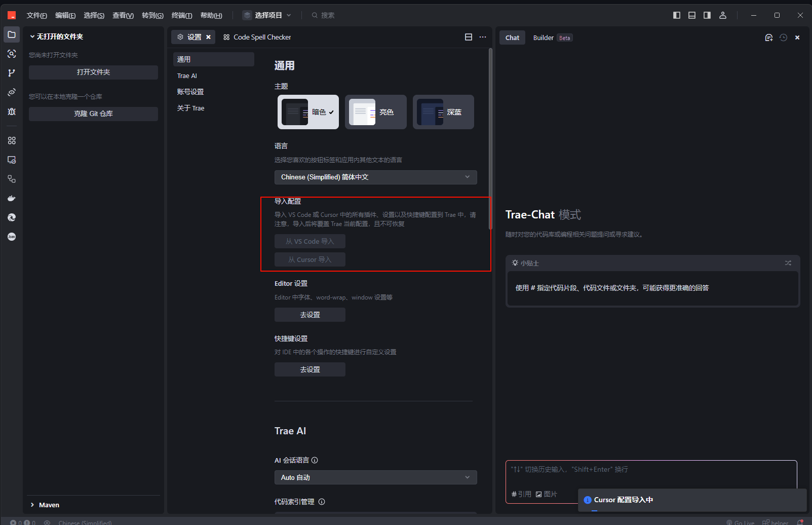Open the AI 会话语言 Auto dropdown
Screen dimensions: 812x525
376,477
